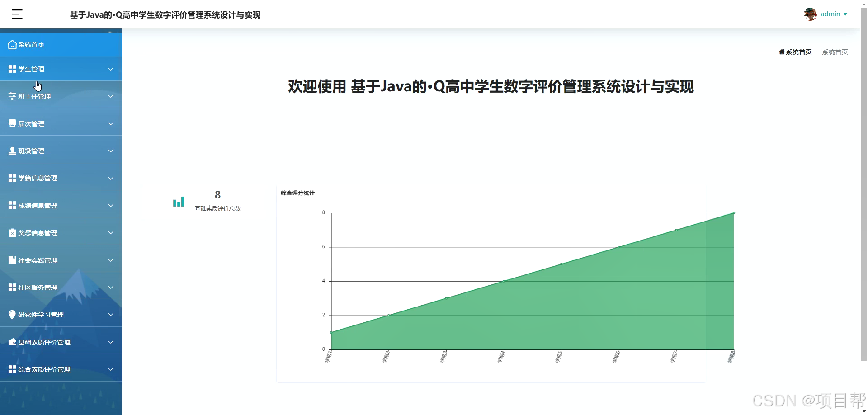This screenshot has width=868, height=415.
Task: Open the 班主任管理 menu label
Action: pyautogui.click(x=34, y=96)
